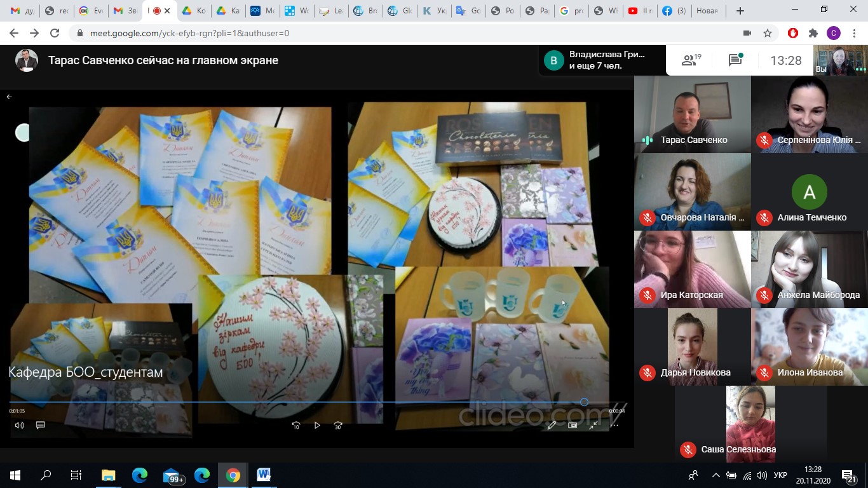Reload the Google Meet page
868x488 pixels.
(x=55, y=33)
